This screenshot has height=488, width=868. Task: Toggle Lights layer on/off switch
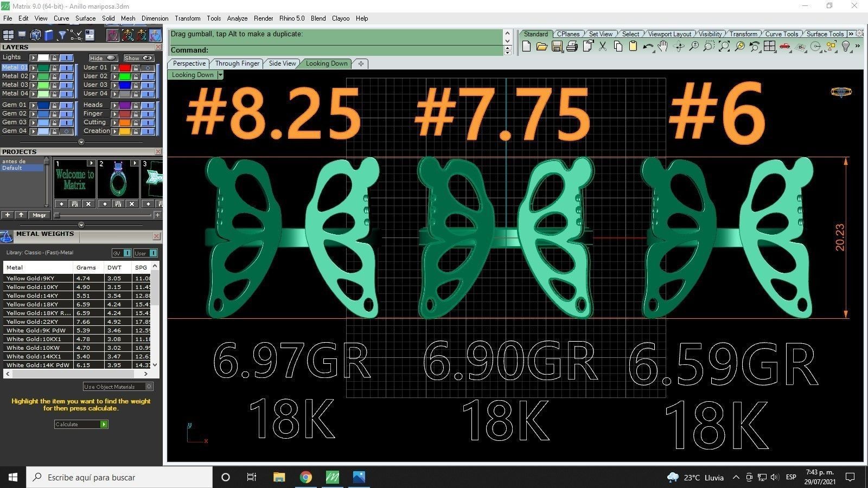point(66,57)
